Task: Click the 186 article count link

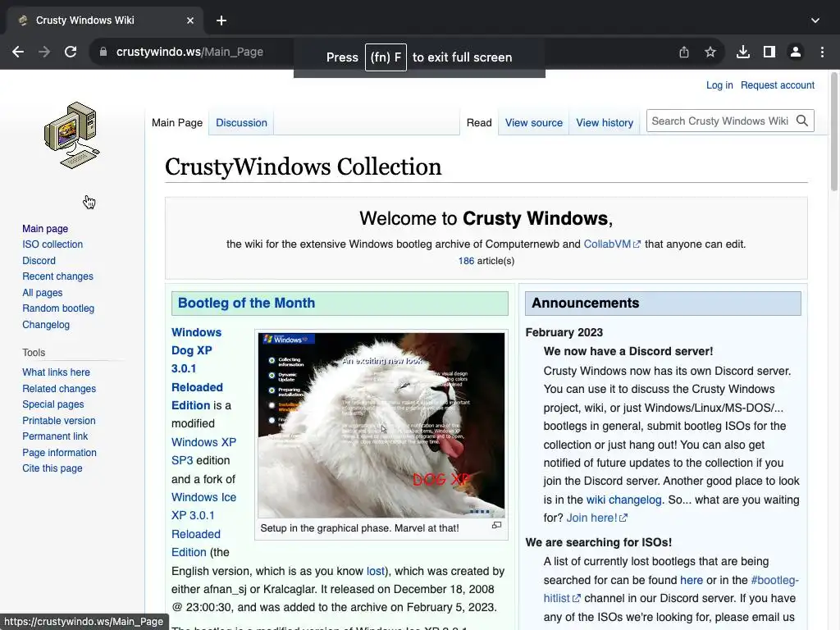Action: 466,261
